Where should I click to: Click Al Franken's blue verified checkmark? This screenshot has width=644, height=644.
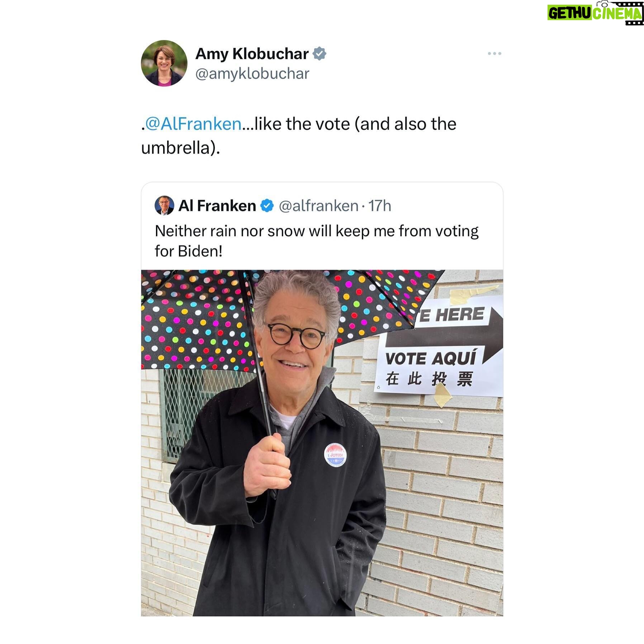[267, 206]
